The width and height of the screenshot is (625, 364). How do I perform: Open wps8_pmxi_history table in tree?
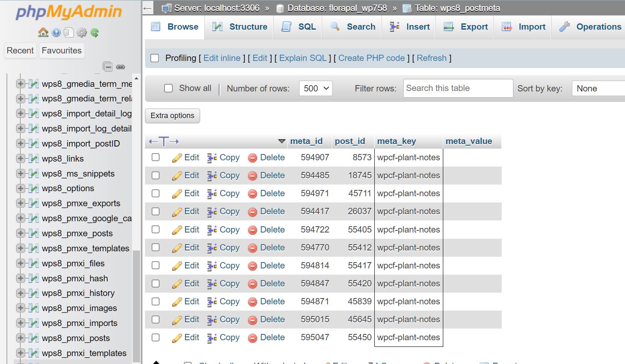[x=78, y=293]
